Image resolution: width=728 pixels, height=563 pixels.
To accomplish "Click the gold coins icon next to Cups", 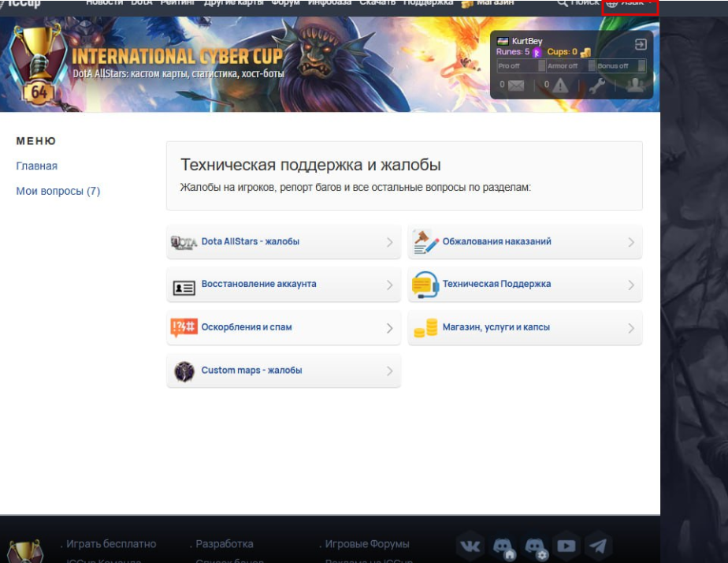I will (x=585, y=52).
